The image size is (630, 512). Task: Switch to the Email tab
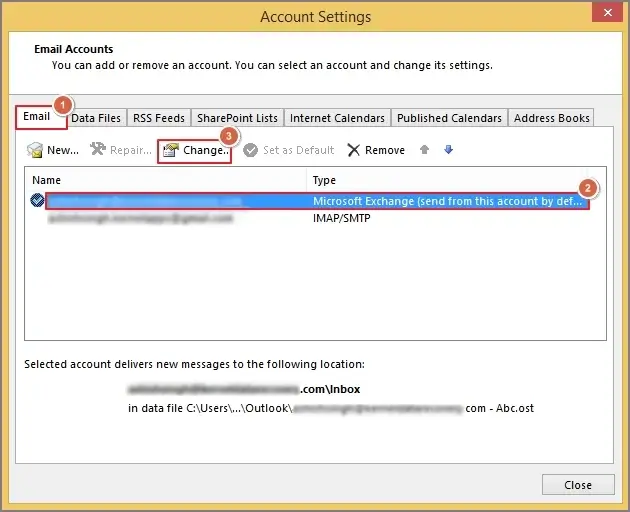click(41, 117)
